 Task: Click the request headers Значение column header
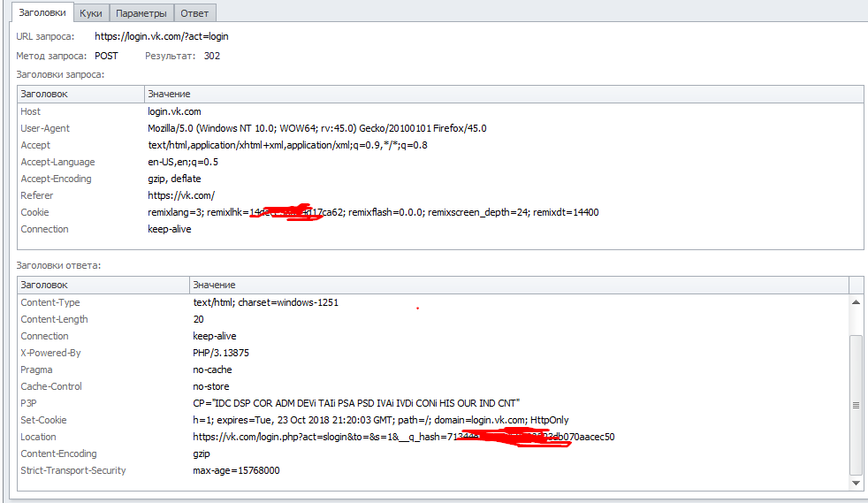504,94
